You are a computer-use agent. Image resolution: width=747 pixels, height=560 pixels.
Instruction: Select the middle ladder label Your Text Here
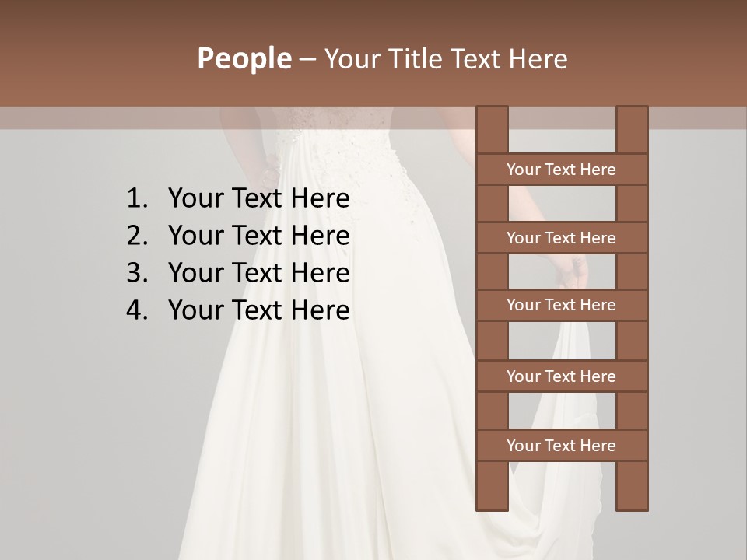click(x=561, y=305)
